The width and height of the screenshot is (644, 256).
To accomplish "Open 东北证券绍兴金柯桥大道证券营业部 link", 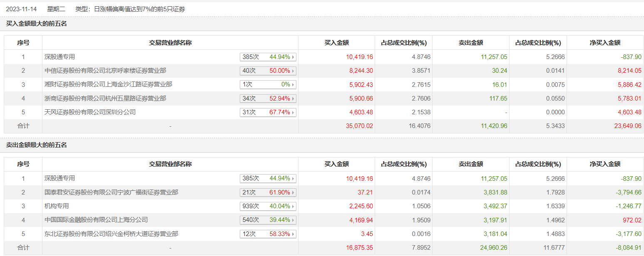I will (111, 234).
